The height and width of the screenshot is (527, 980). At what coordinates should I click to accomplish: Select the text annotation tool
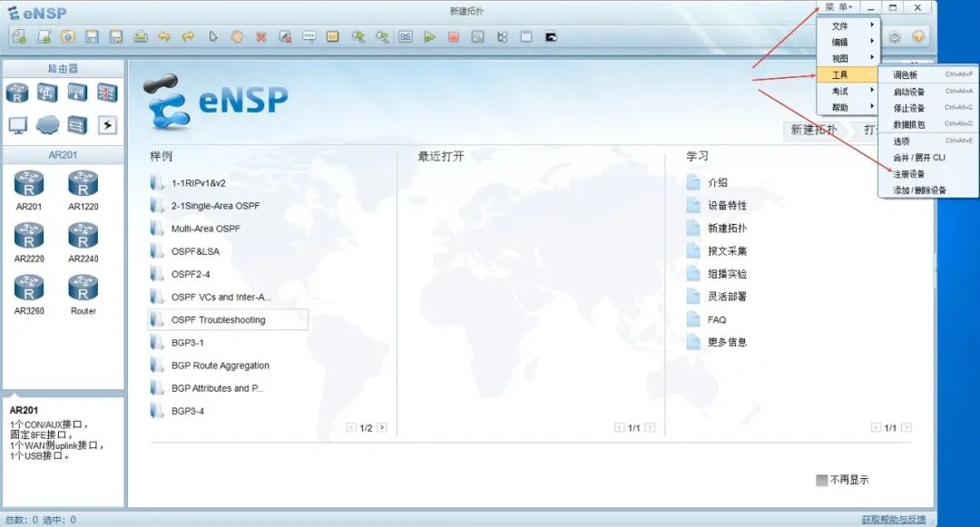click(309, 37)
